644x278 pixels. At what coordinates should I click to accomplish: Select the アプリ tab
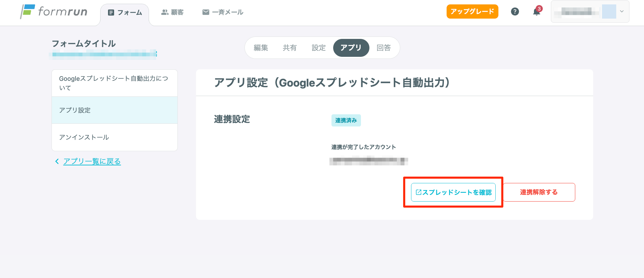[351, 48]
